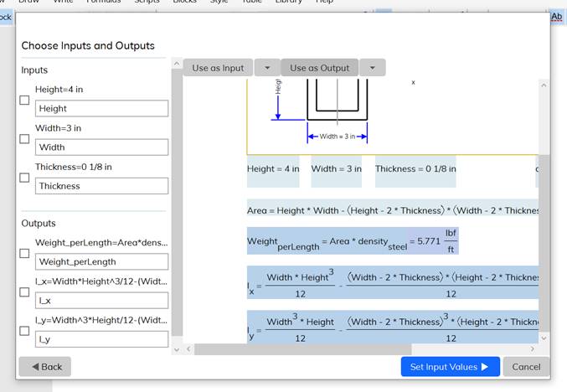Check the I_x output checkbox
The width and height of the screenshot is (567, 392).
(x=24, y=292)
